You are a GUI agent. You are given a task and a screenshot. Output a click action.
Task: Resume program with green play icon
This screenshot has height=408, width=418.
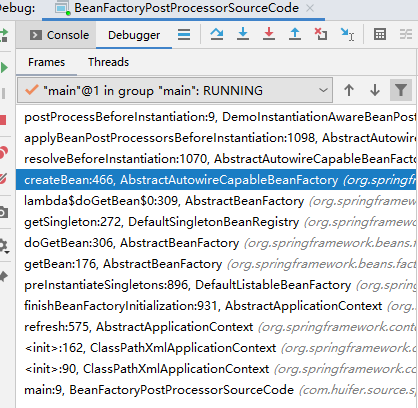(4, 68)
